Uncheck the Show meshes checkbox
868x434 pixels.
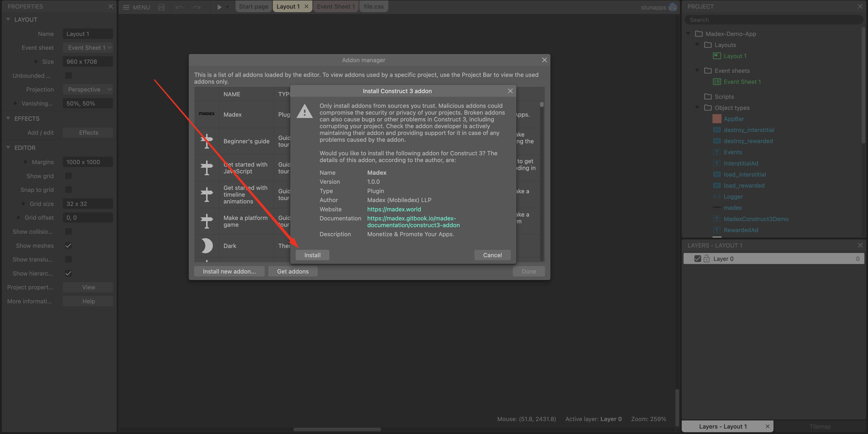(x=68, y=246)
